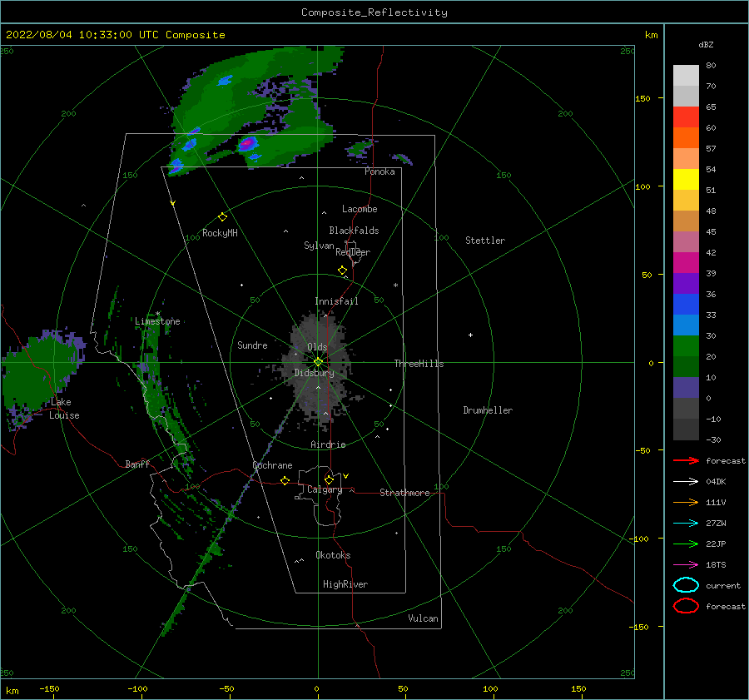Select the orange 111V arrow icon

click(686, 502)
